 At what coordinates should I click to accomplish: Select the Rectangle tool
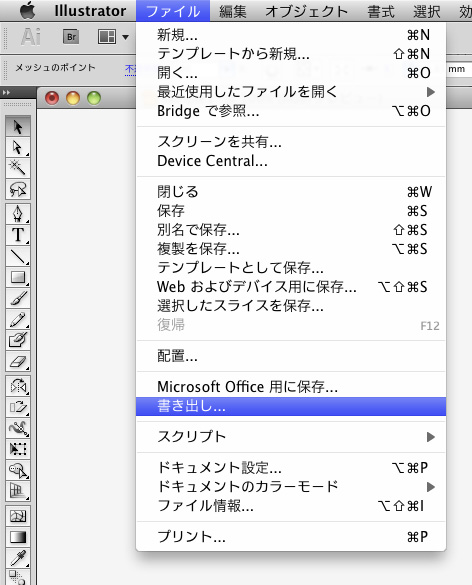click(x=18, y=277)
